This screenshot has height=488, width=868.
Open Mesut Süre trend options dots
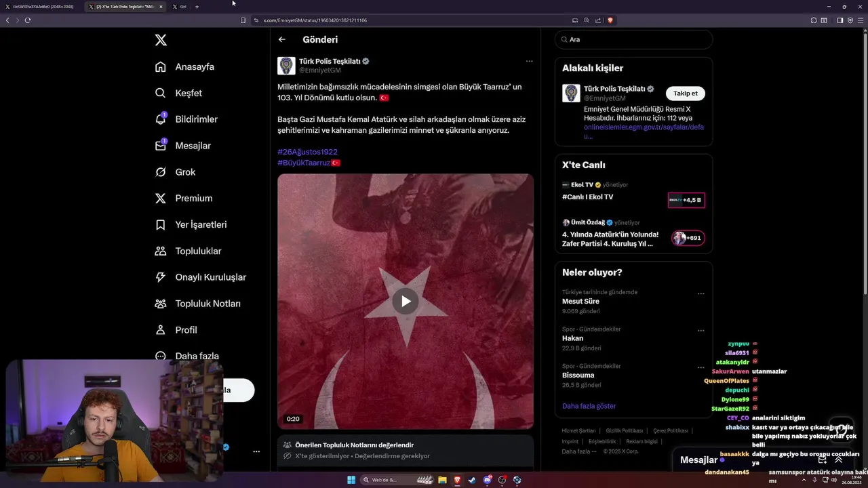pyautogui.click(x=701, y=294)
